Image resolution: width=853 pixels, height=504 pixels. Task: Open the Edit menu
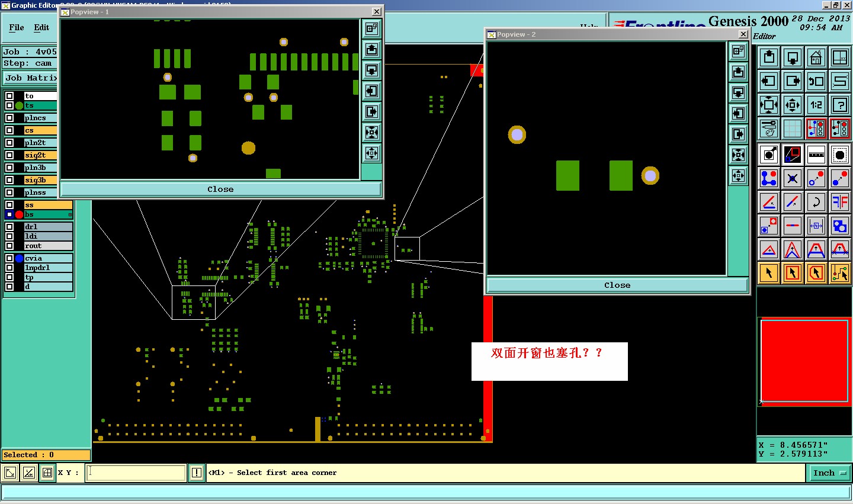[x=41, y=28]
